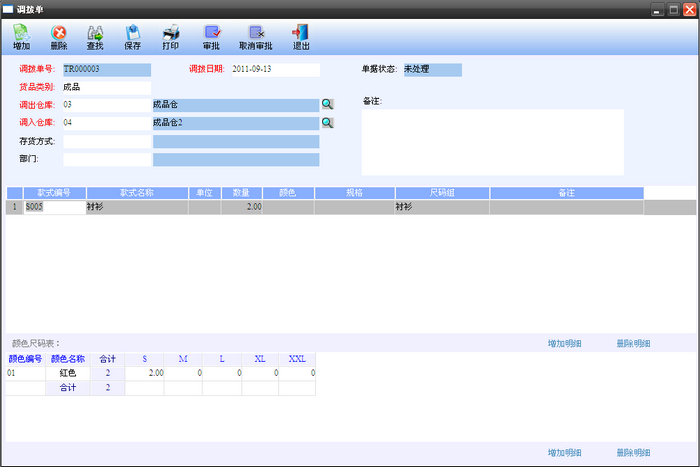Click the 备注 remarks text area

[492, 141]
